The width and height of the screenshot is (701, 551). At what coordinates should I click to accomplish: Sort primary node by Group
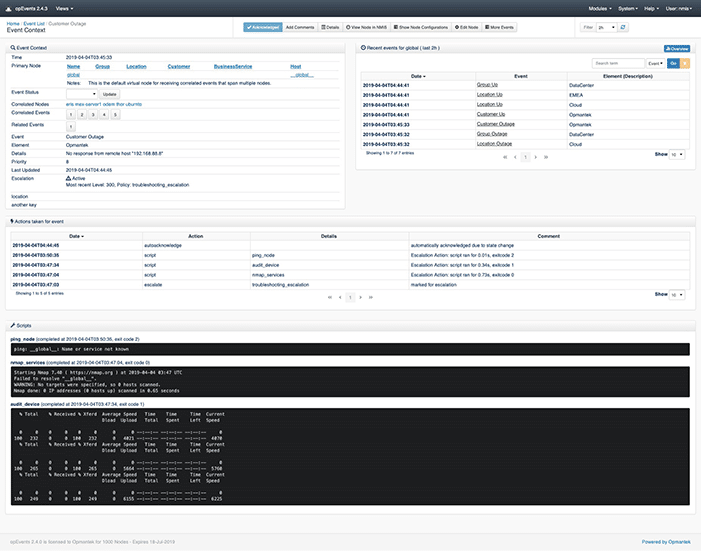coord(102,67)
